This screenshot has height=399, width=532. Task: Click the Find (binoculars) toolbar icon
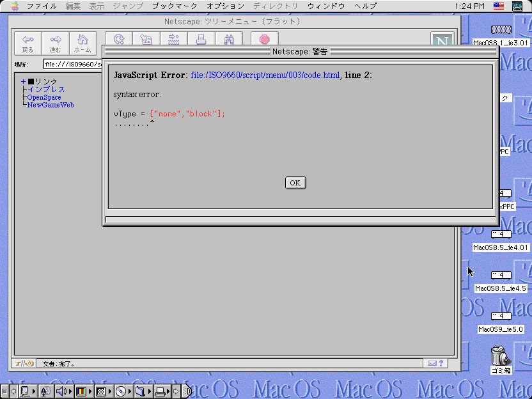tap(229, 38)
